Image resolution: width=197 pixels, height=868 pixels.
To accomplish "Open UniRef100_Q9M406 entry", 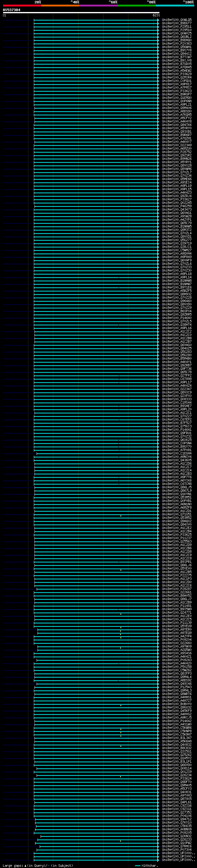I will pyautogui.click(x=177, y=108).
